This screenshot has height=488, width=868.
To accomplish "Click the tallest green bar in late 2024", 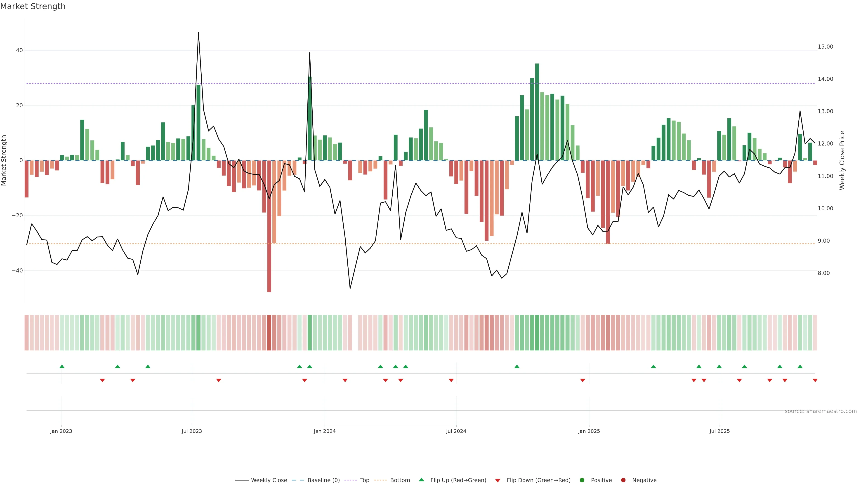I will point(537,111).
